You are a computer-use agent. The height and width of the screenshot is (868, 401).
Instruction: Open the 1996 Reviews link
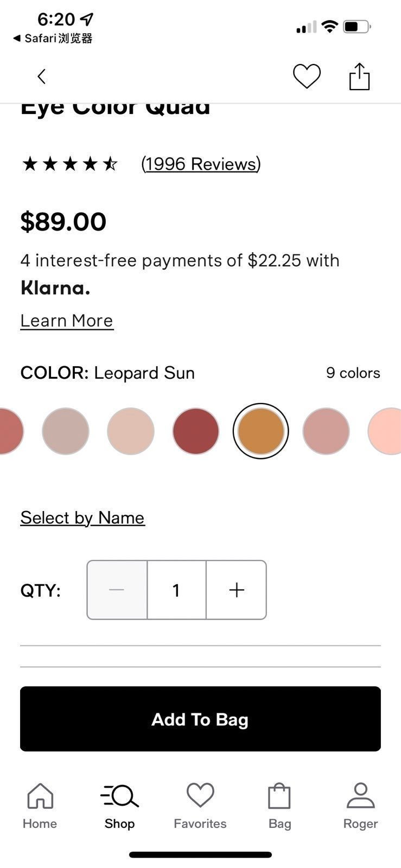[201, 164]
